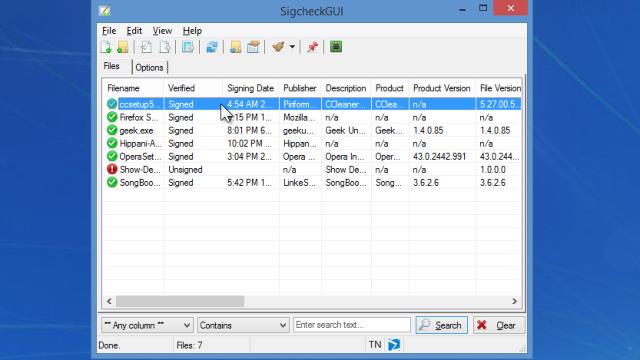Click the Mozilla publisher cell
The image size is (640, 360).
click(x=299, y=118)
